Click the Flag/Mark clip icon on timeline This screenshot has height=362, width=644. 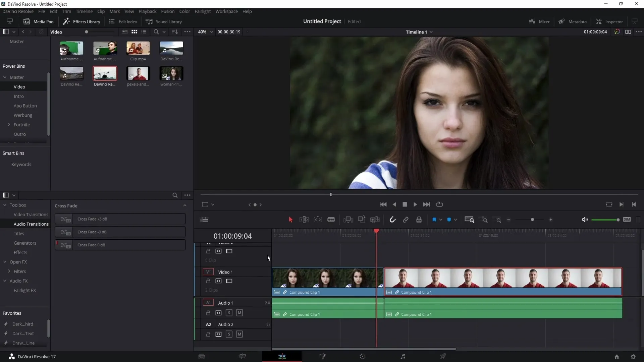(x=434, y=220)
